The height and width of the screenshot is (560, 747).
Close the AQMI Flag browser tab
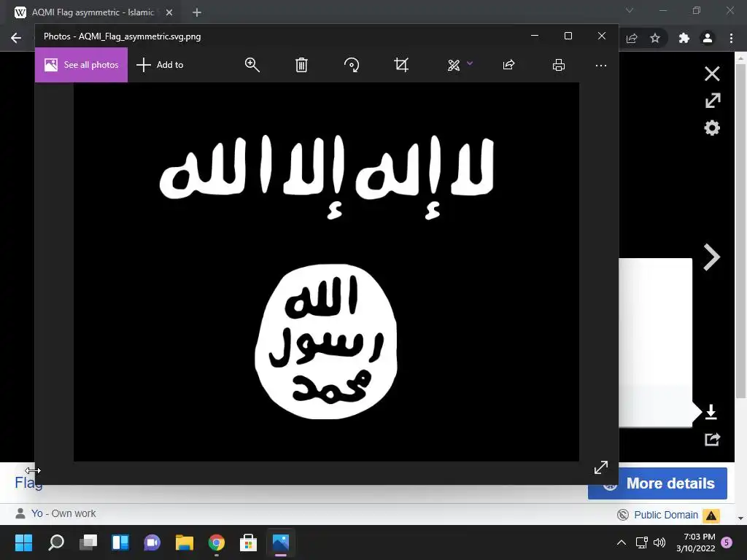169,12
